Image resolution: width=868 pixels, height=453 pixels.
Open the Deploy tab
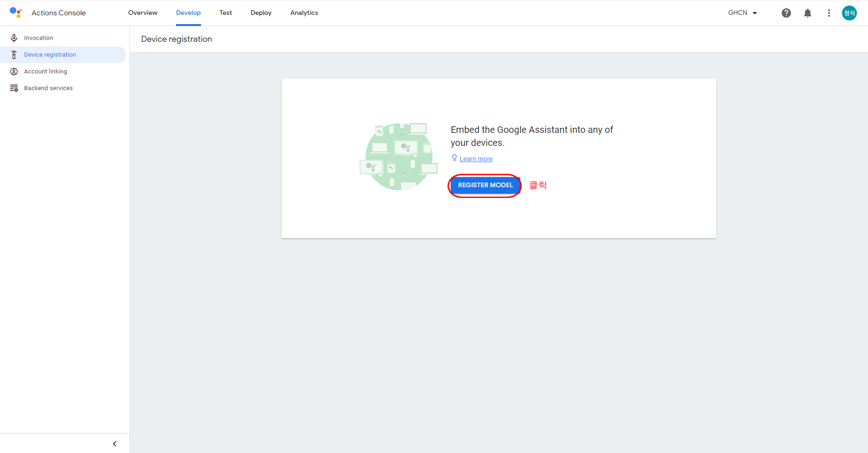pos(261,13)
